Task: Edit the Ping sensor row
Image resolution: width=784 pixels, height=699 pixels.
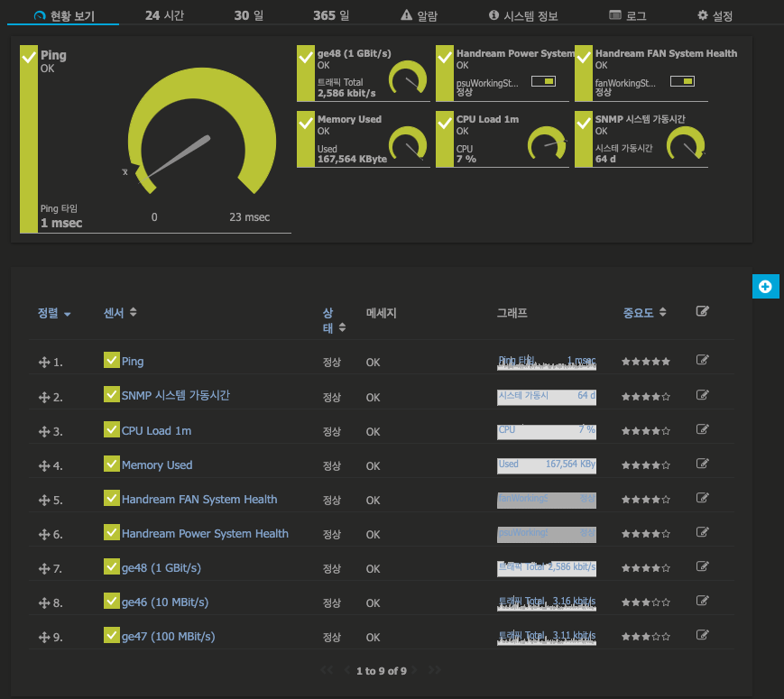Action: pos(703,360)
